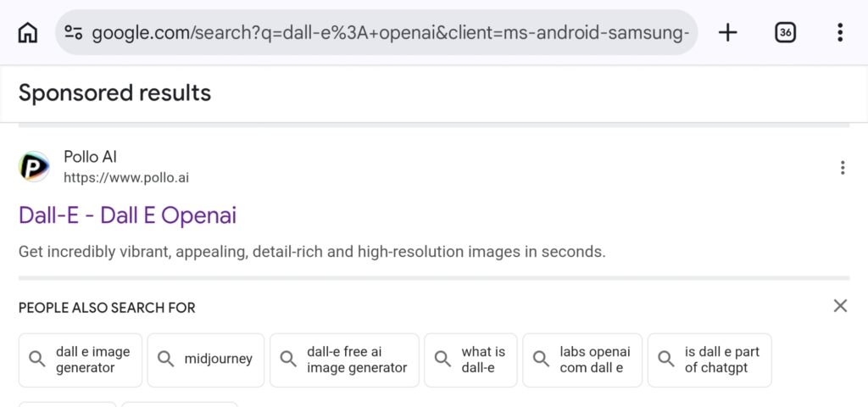This screenshot has width=868, height=407.
Task: Click the https://www.pollo.ai URL text
Action: (126, 178)
